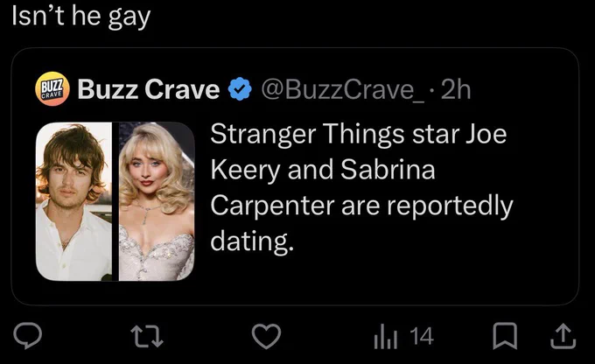Open the Buzz Crave profile avatar

tap(52, 88)
